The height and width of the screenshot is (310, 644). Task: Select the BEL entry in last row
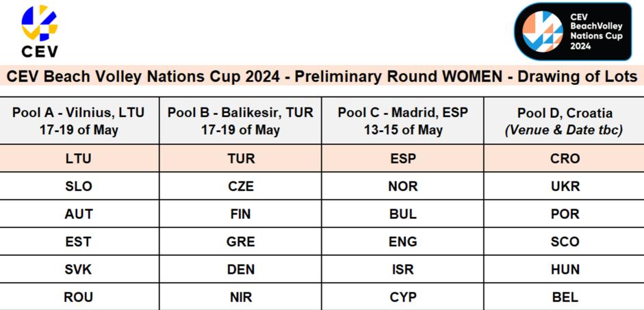click(x=565, y=298)
